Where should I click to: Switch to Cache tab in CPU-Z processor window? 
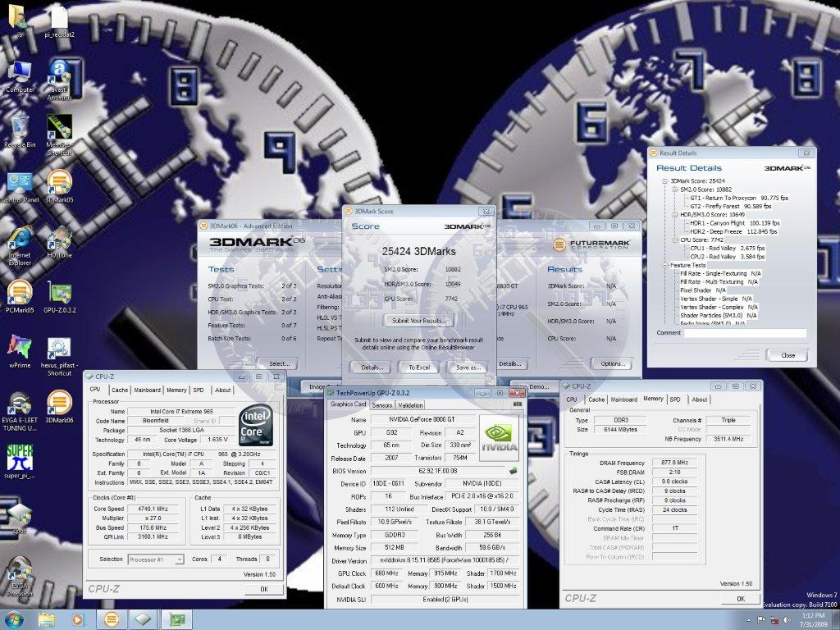[x=120, y=390]
